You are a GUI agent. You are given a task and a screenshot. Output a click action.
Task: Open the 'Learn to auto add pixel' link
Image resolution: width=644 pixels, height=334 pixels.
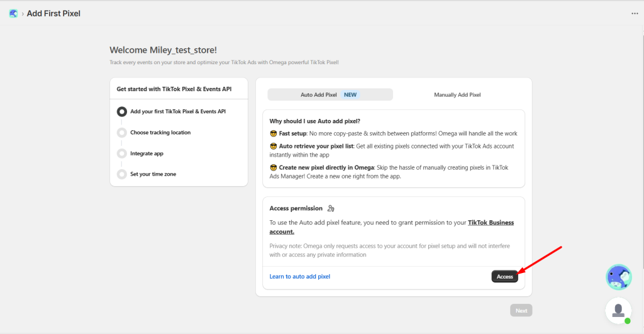[300, 277]
